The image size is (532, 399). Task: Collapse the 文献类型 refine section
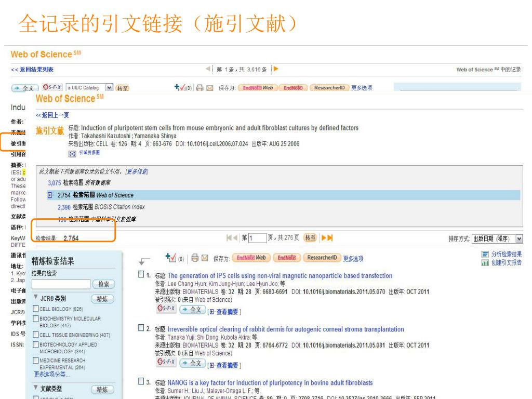[x=36, y=388]
